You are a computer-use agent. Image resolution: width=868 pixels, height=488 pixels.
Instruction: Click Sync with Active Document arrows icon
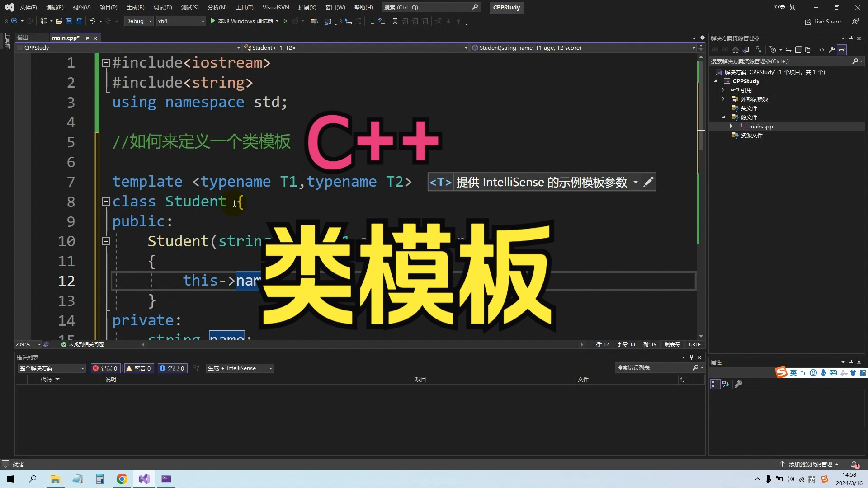[x=788, y=50]
